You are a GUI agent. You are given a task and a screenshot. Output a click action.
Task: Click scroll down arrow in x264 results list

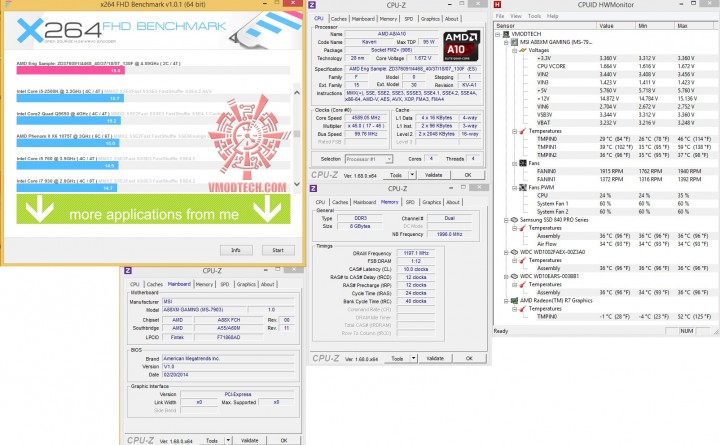pos(297,184)
